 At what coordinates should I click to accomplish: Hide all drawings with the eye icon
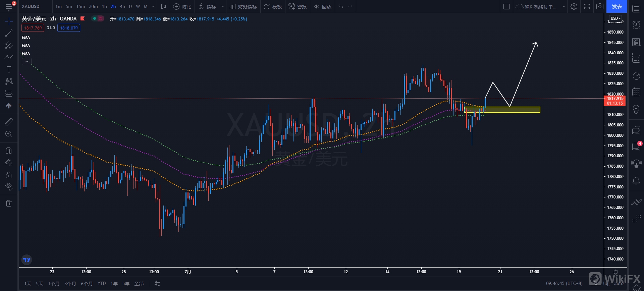(9, 186)
